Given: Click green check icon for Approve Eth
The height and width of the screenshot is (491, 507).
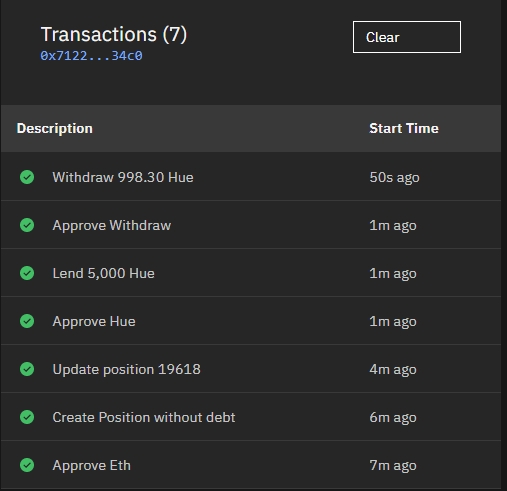Looking at the screenshot, I should pyautogui.click(x=27, y=465).
